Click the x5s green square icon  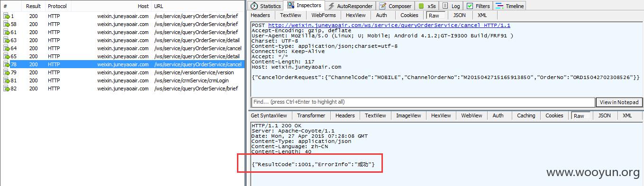pos(421,6)
